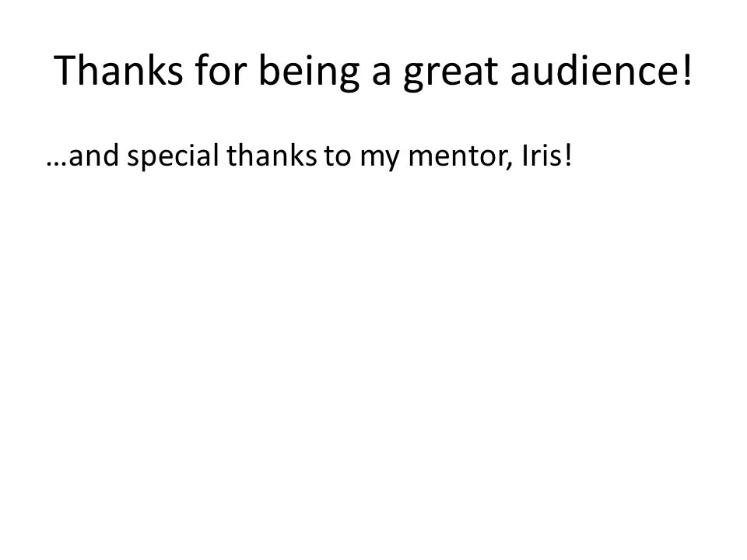Click the word "my" in body text
Screen dimensions: 747x560
[x=379, y=159]
